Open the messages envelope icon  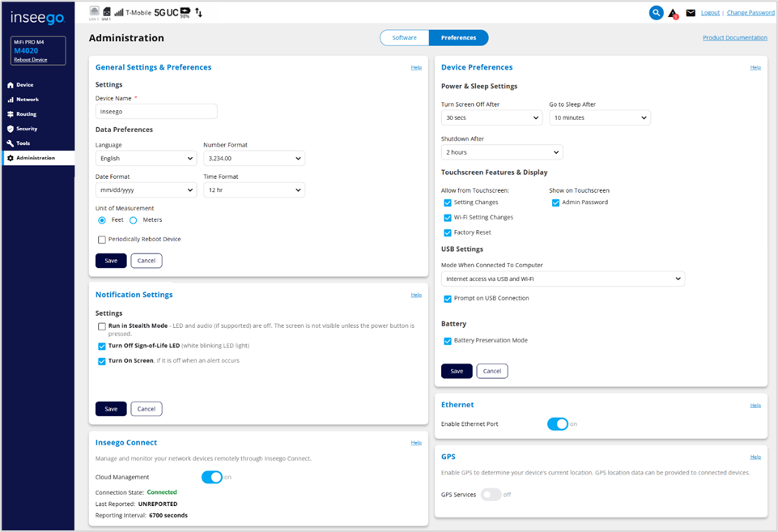(x=691, y=13)
